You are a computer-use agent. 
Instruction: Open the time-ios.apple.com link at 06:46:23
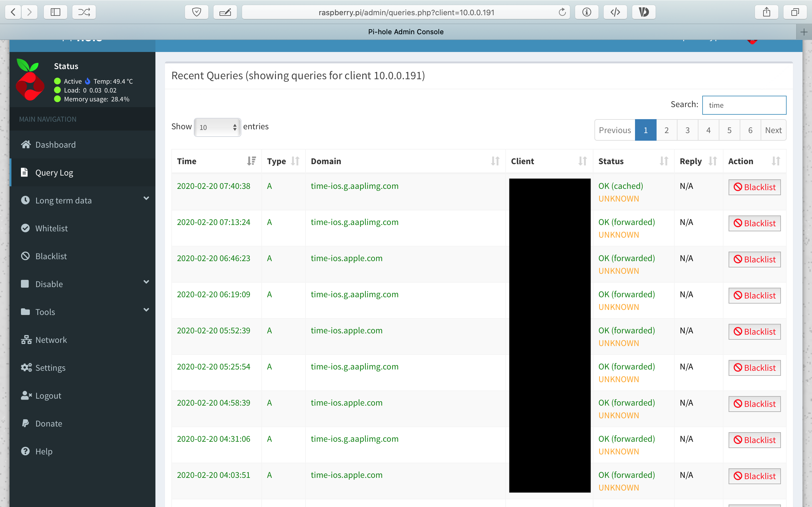(346, 258)
